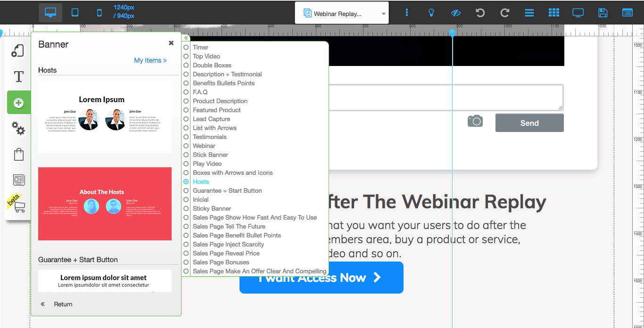The image size is (644, 328).
Task: Choose Play Video category
Action: pyautogui.click(x=207, y=164)
